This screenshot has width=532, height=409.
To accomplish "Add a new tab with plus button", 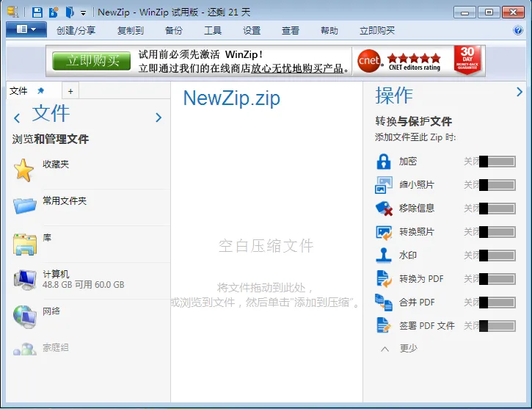I will [x=70, y=91].
